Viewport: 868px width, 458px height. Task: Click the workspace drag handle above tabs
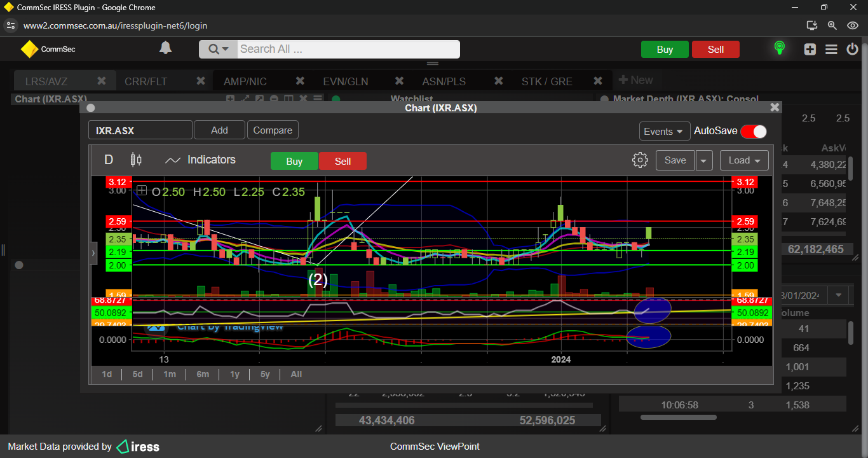point(433,64)
